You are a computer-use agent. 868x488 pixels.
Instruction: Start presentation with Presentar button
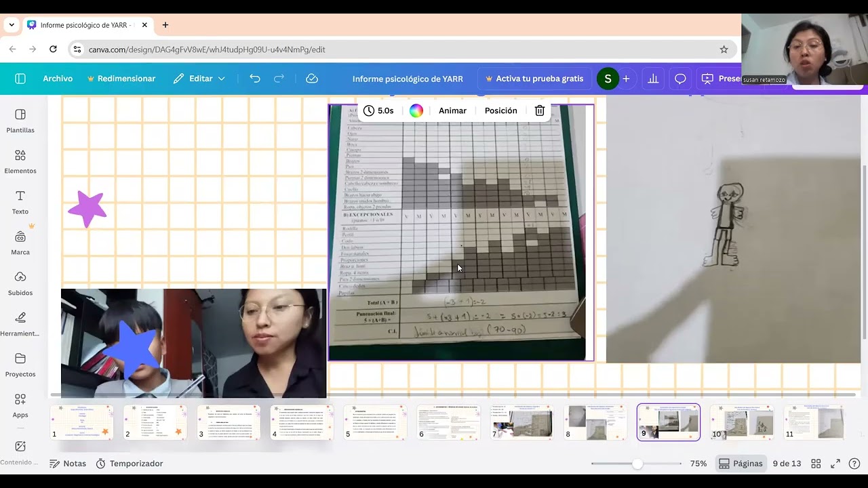coord(722,79)
